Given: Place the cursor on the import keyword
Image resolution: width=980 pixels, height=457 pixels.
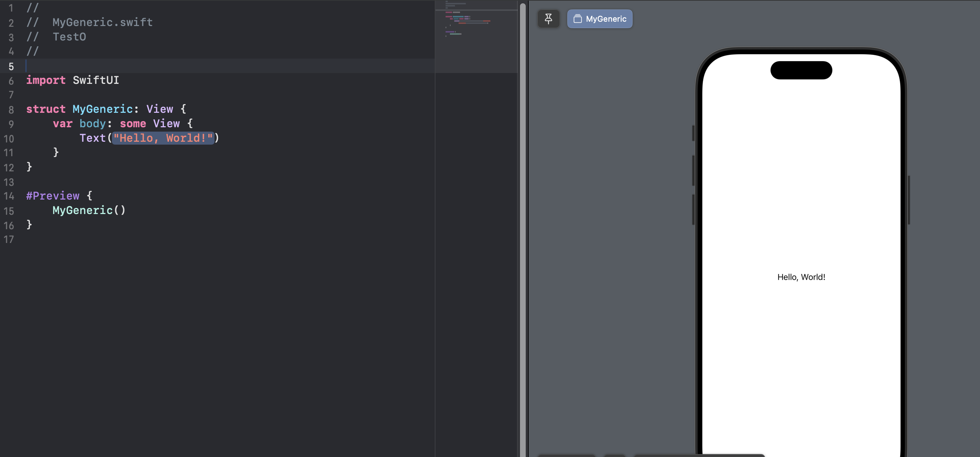Looking at the screenshot, I should tap(45, 80).
